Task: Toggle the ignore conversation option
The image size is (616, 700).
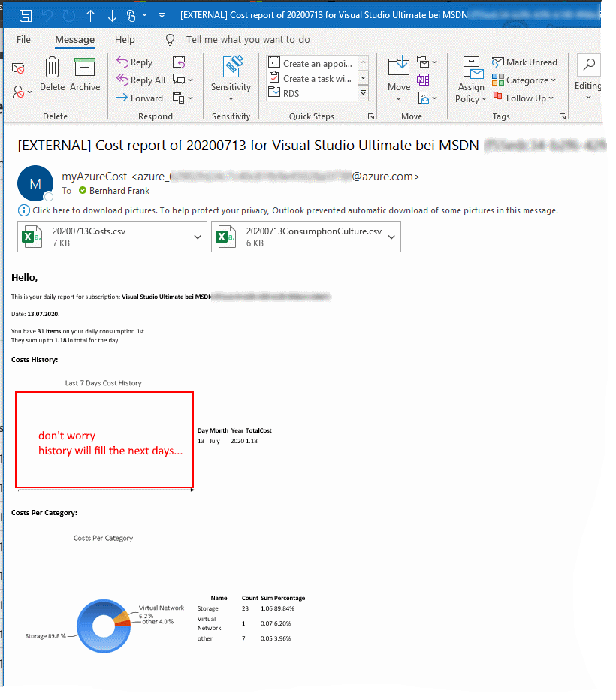Action: click(17, 66)
